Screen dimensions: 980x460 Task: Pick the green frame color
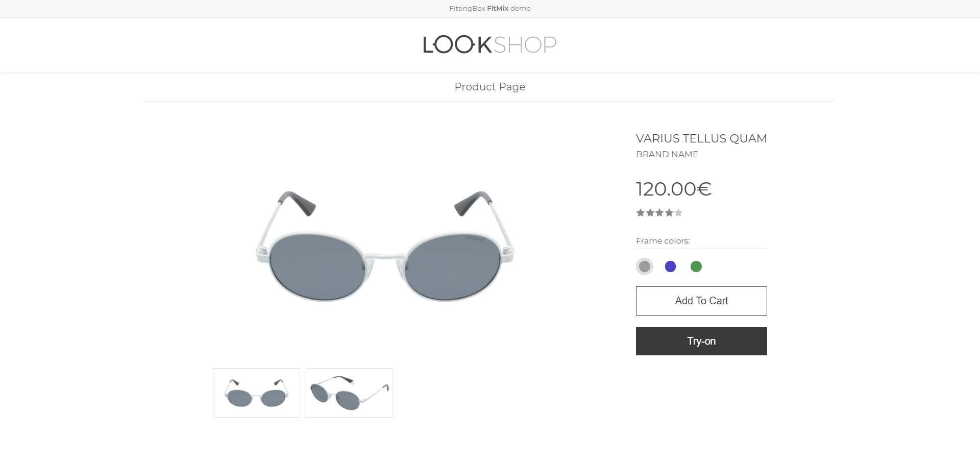(x=696, y=267)
